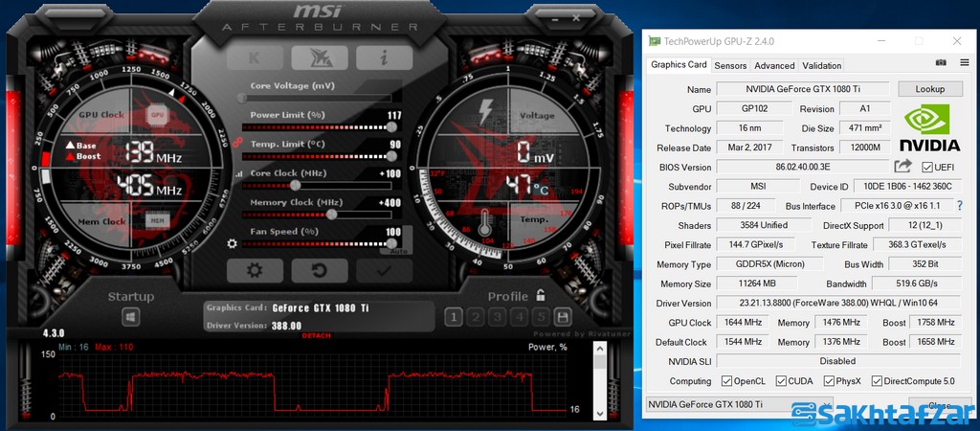Image resolution: width=980 pixels, height=431 pixels.
Task: Click the Driver Version field in GPU-Z
Action: (x=838, y=303)
